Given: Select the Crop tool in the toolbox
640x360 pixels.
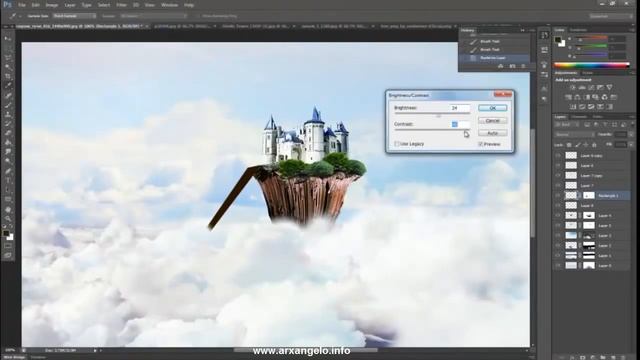Looking at the screenshot, I should 8,76.
